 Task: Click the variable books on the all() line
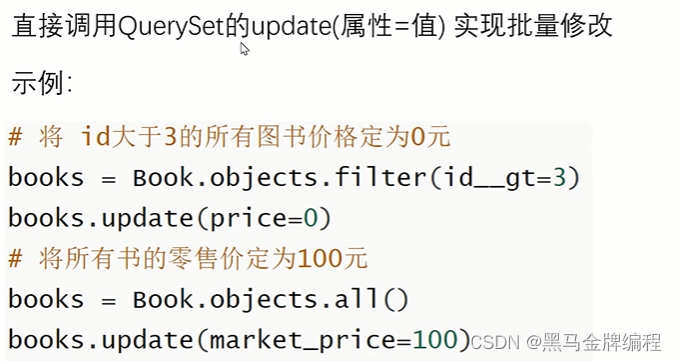pos(46,299)
